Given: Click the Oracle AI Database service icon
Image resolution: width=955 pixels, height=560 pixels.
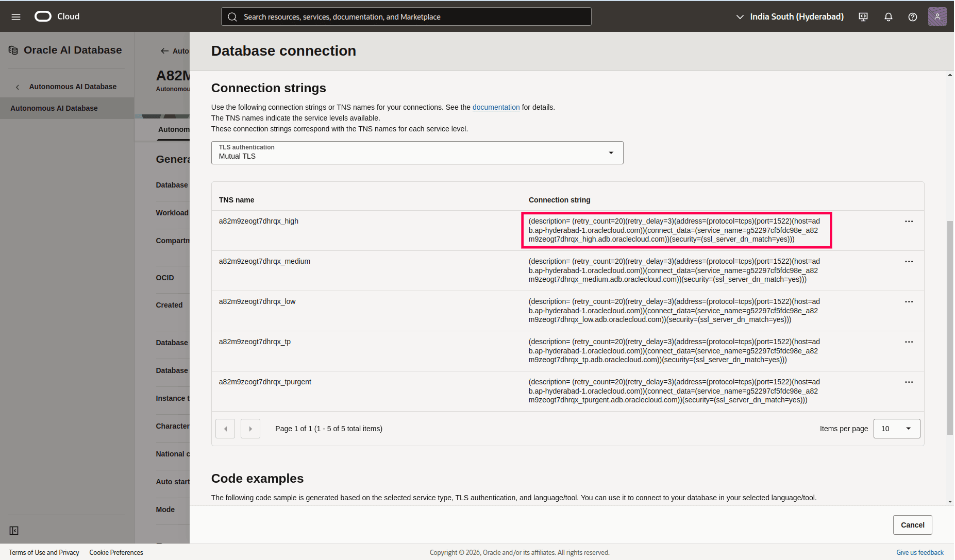Looking at the screenshot, I should coord(13,50).
